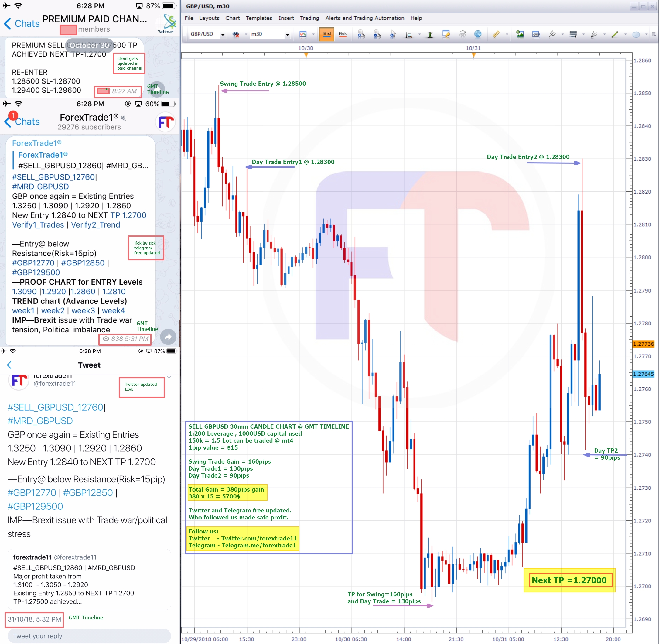
Task: Select the pitchfork drawing tool
Action: [x=552, y=34]
